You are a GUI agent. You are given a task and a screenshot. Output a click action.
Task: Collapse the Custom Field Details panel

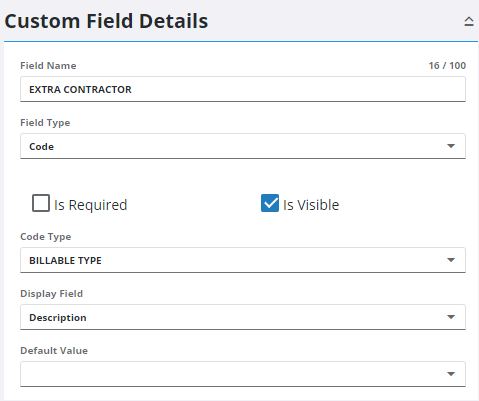469,22
